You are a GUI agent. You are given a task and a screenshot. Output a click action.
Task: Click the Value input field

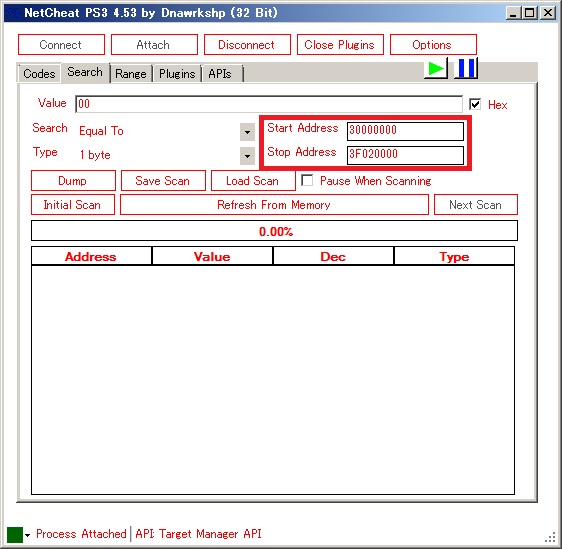pos(269,104)
